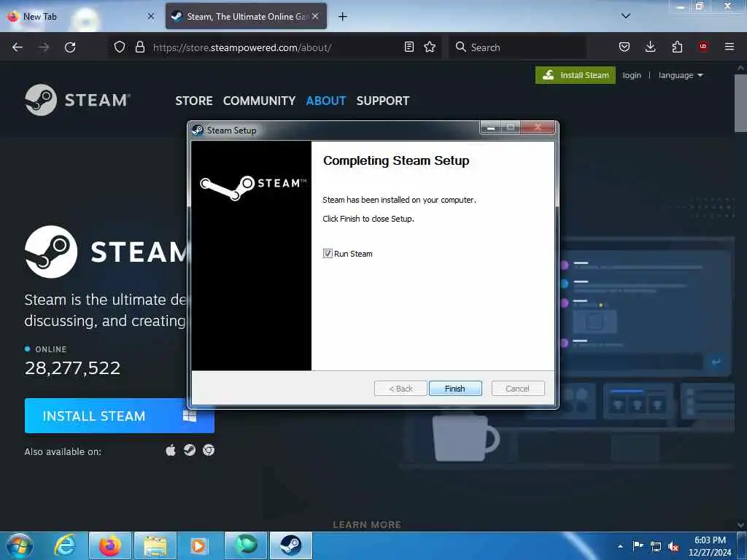The width and height of the screenshot is (747, 560).
Task: Open the Downloads panel icon
Action: coord(650,47)
